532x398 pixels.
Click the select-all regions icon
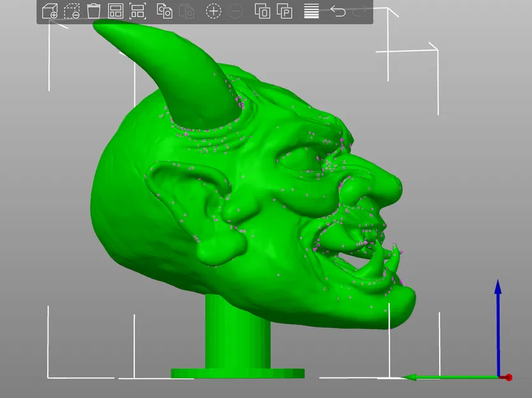pos(115,11)
